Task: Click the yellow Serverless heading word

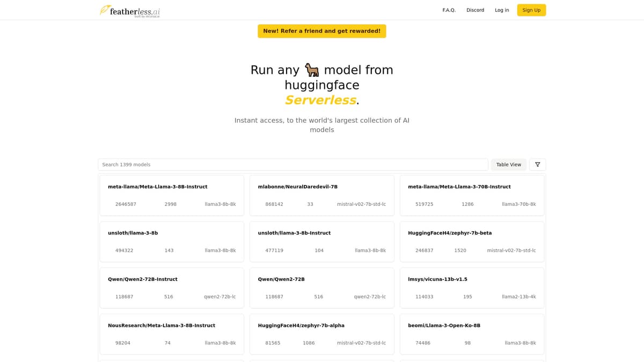Action: click(320, 100)
